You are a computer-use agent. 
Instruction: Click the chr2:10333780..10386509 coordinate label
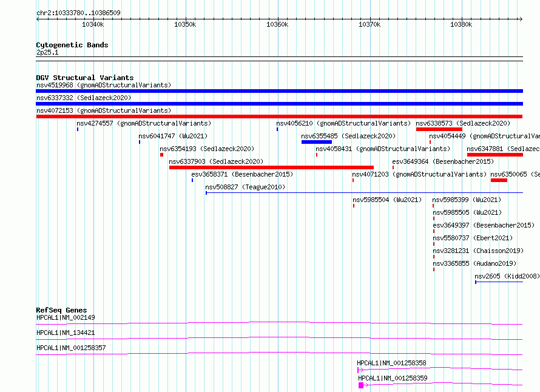coord(78,13)
